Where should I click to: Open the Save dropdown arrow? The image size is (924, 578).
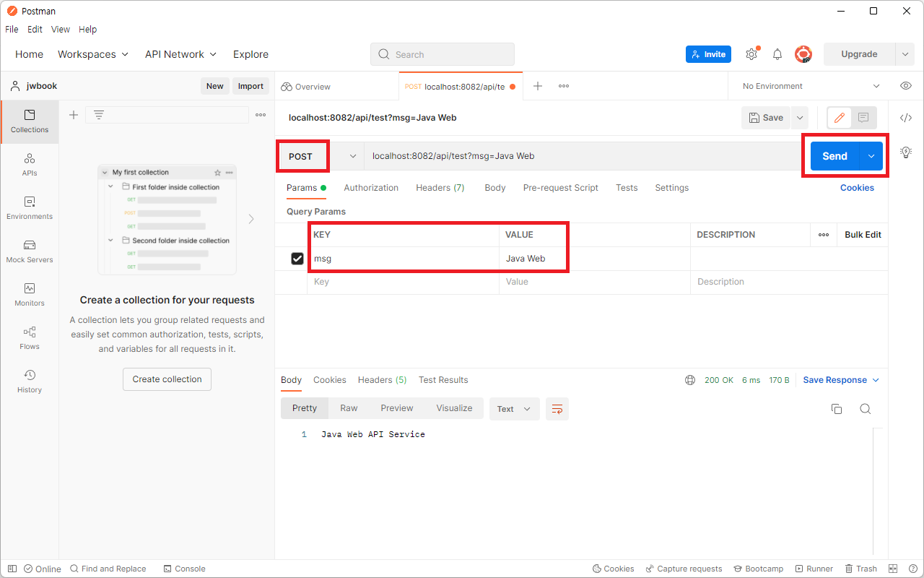click(x=799, y=118)
